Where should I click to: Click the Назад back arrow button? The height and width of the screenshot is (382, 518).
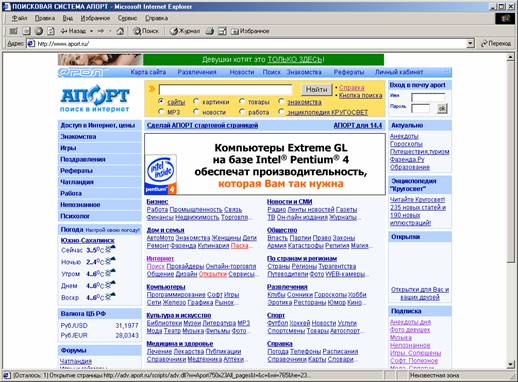click(x=73, y=31)
